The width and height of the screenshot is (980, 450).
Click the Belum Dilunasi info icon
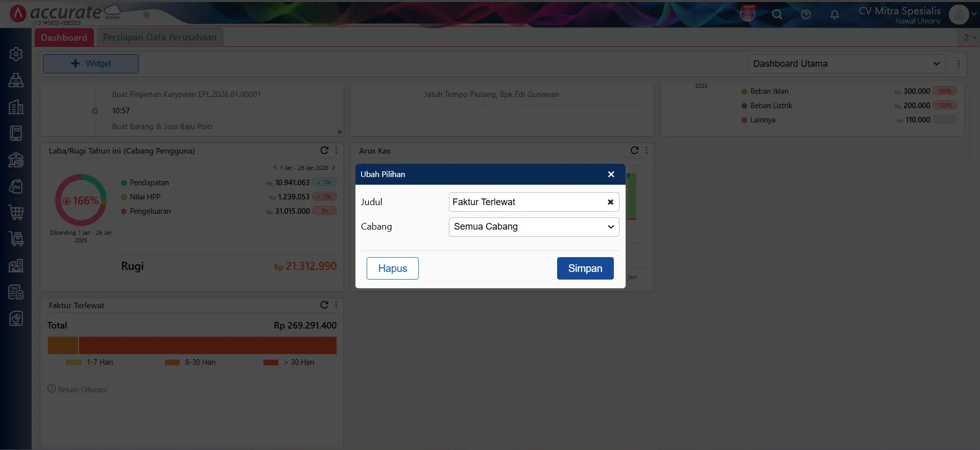point(52,389)
